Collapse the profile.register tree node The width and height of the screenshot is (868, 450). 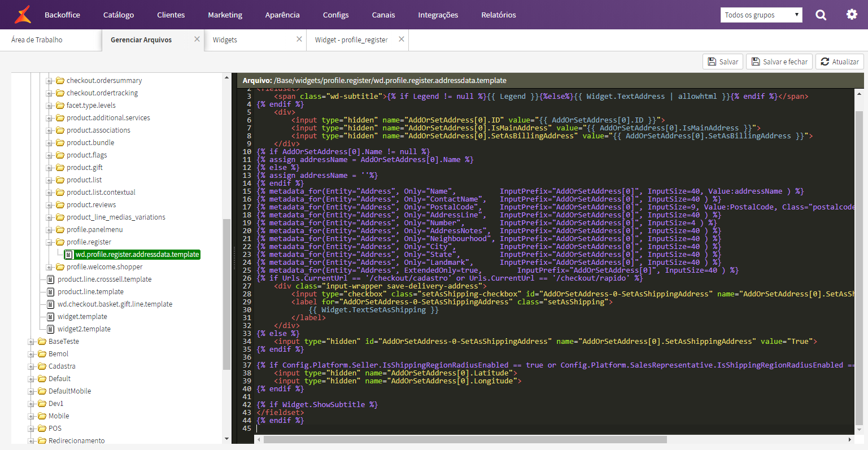pyautogui.click(x=49, y=243)
